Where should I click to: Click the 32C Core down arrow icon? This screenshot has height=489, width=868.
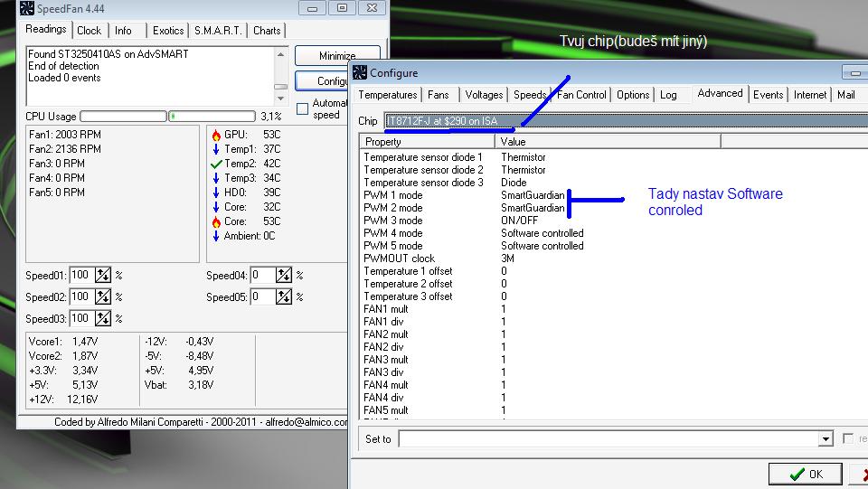coord(216,207)
